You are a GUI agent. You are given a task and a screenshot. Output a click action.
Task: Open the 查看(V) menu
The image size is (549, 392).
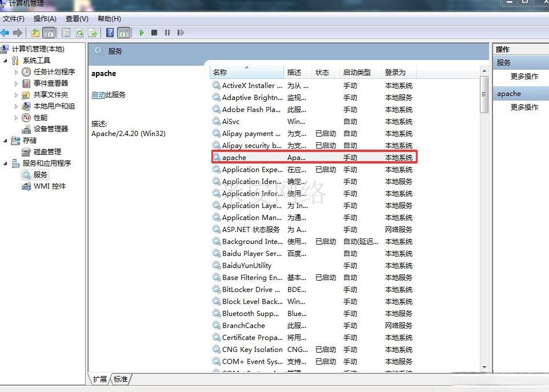(x=77, y=18)
